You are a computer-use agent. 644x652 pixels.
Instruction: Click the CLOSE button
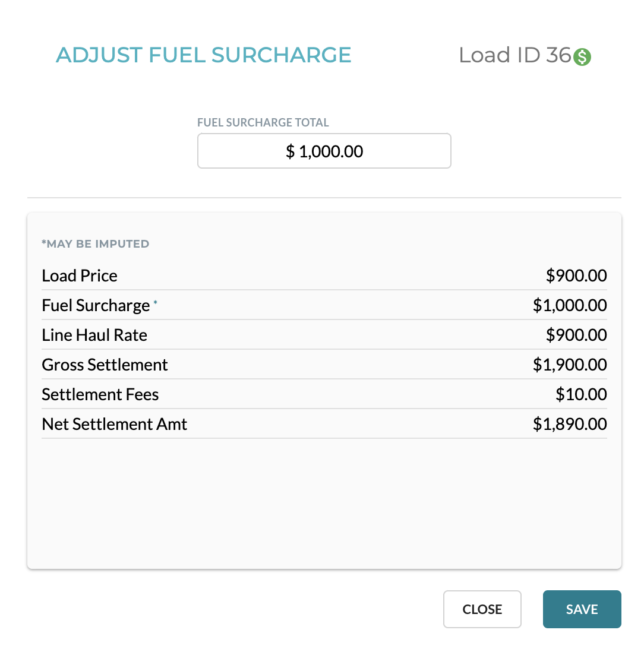[x=482, y=609]
